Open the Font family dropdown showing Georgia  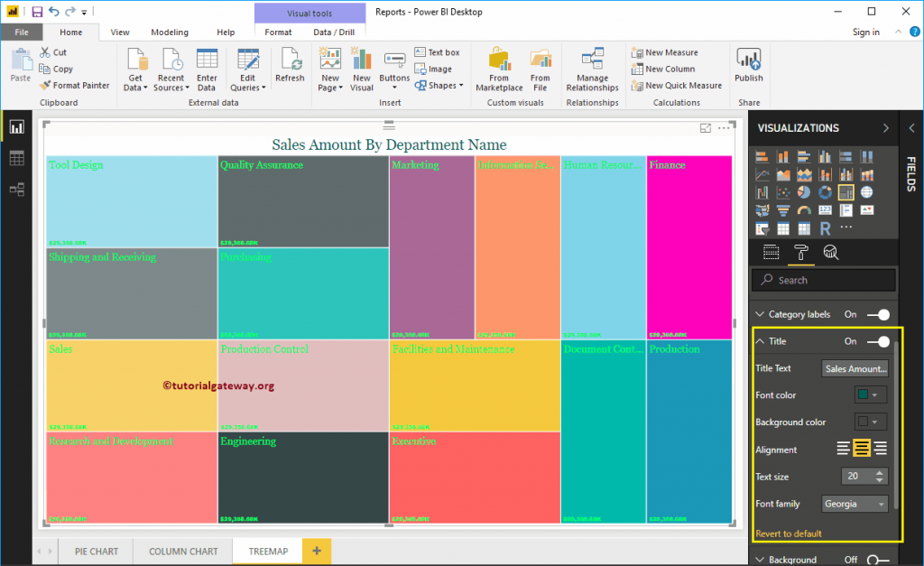854,503
